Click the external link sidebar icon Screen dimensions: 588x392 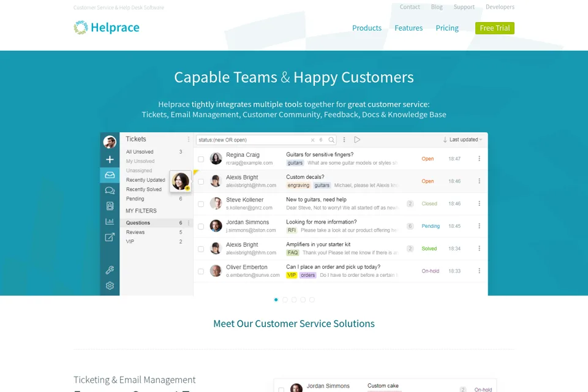[110, 237]
